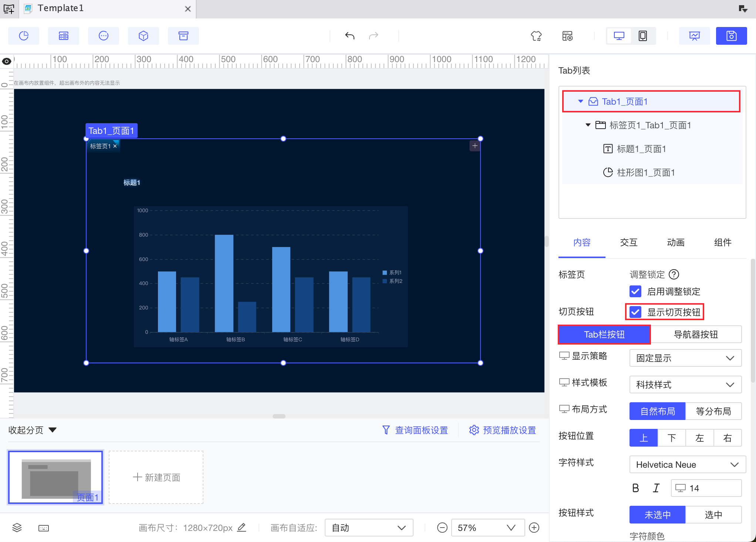Image resolution: width=756 pixels, height=542 pixels.
Task: Open the list/table components toolbar icon
Action: tap(64, 36)
